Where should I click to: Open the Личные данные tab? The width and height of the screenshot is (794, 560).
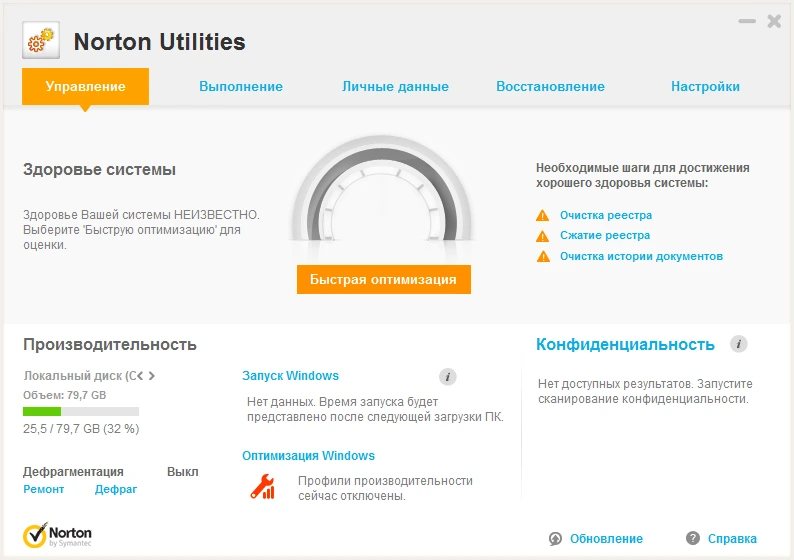(x=395, y=87)
